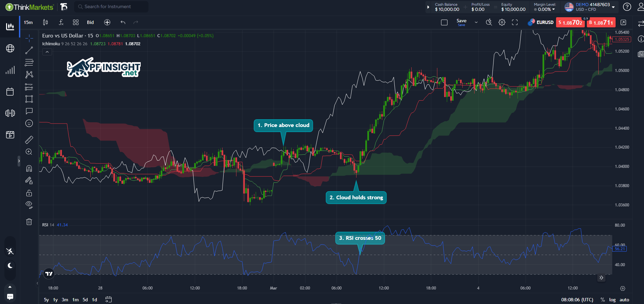
Task: Select the trend line drawing tool
Action: click(29, 50)
